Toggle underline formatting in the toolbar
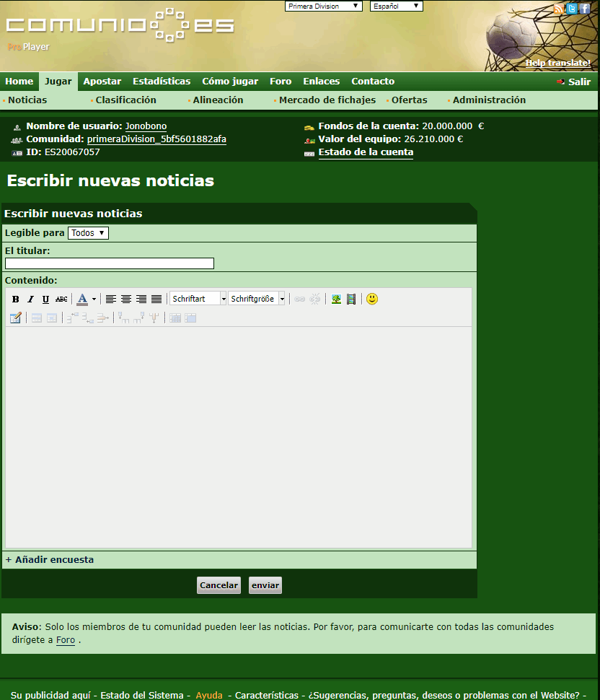This screenshot has width=600, height=700. [45, 299]
